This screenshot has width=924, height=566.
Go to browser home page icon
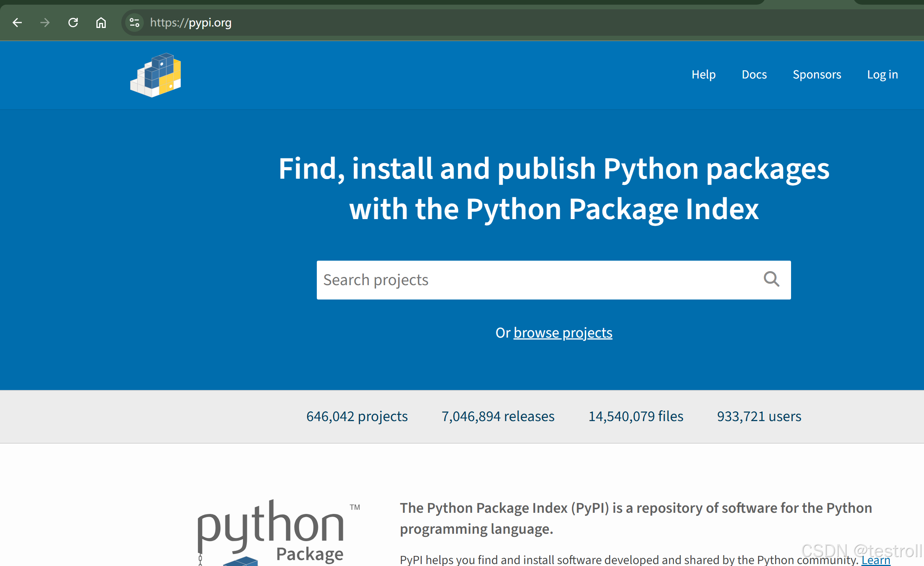point(101,23)
